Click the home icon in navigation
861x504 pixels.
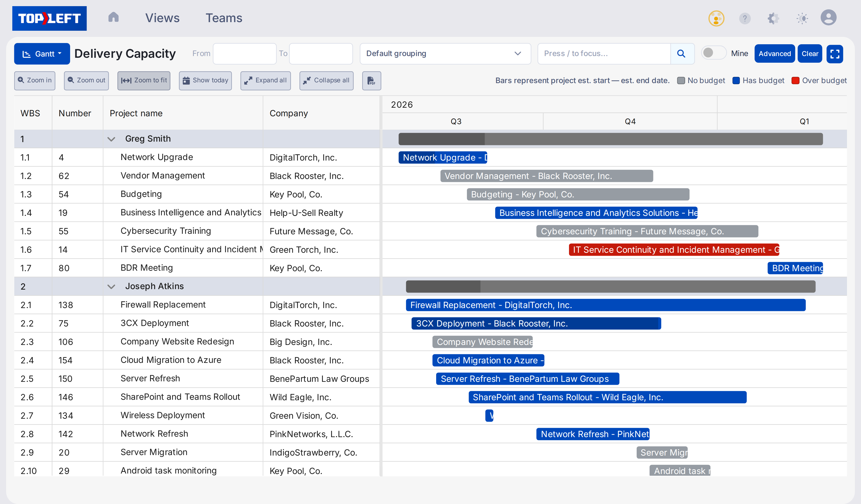(113, 17)
